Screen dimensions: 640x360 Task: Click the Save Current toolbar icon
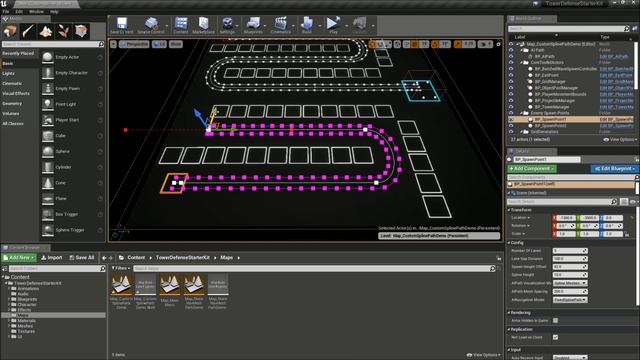pos(122,25)
